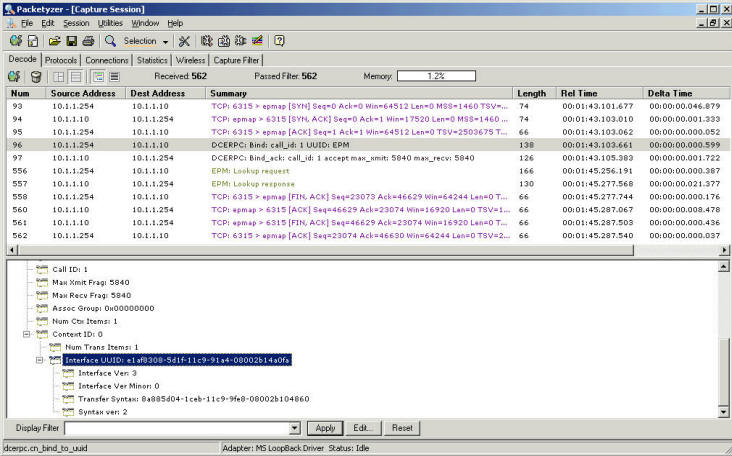Select packet 557 EPM Lookup response row
The height and width of the screenshot is (456, 732).
pyautogui.click(x=368, y=184)
